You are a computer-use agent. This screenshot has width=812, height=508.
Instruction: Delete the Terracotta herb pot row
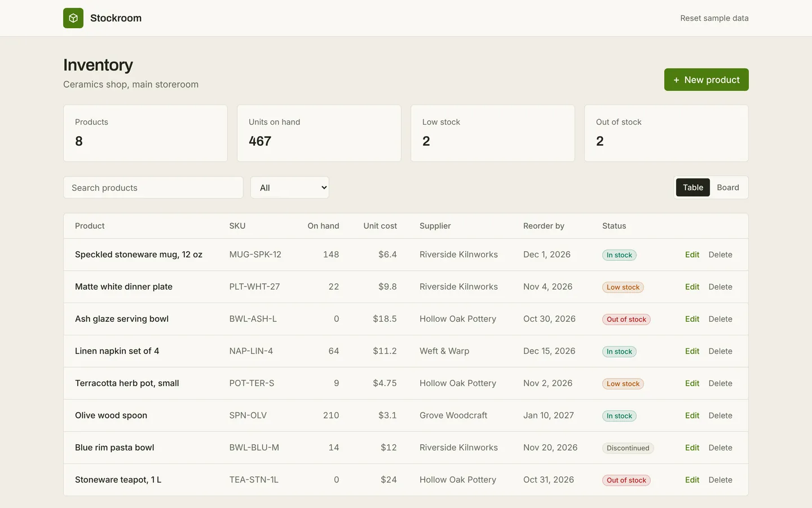click(720, 383)
